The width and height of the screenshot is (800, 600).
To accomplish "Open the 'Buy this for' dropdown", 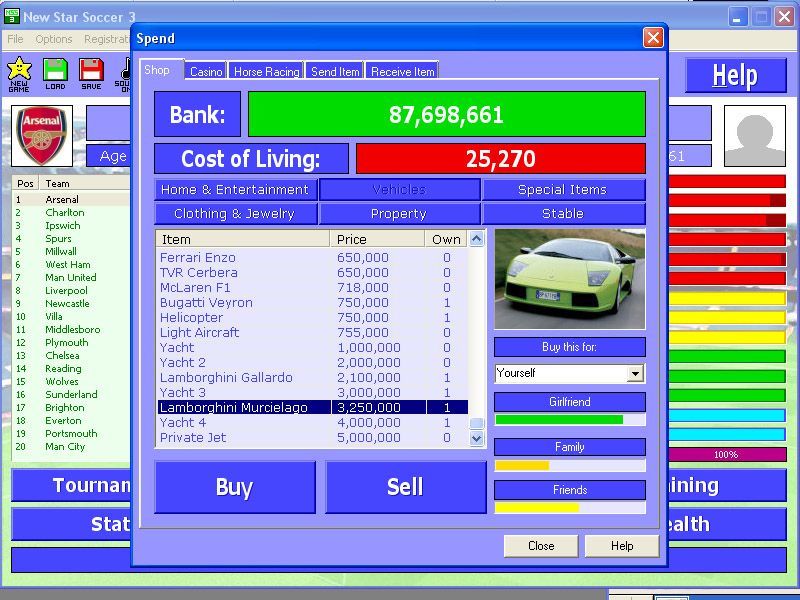I will (634, 373).
